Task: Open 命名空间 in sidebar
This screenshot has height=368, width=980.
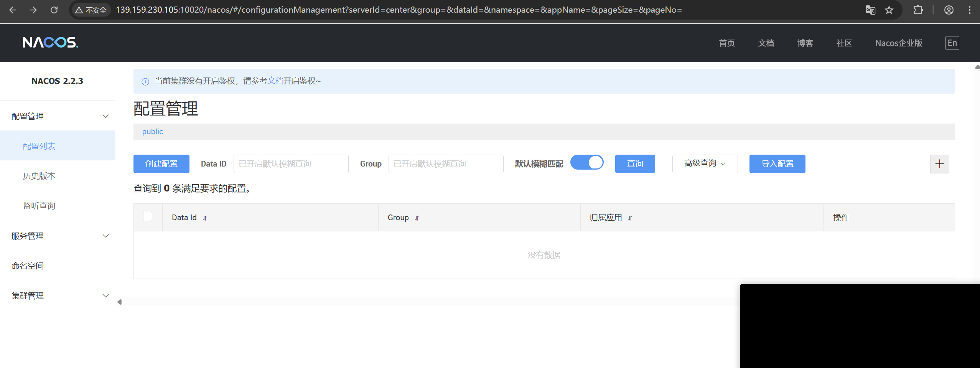Action: pos(28,266)
